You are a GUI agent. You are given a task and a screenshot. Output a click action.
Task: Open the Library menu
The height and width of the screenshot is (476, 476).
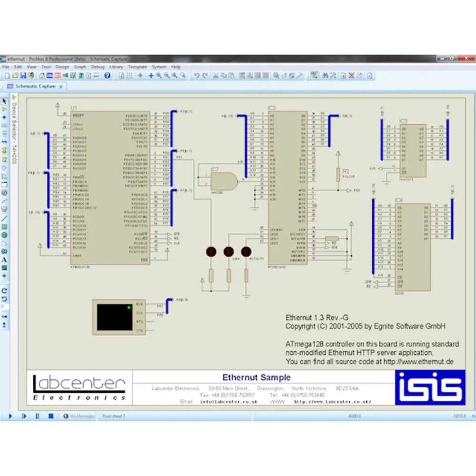(x=116, y=67)
